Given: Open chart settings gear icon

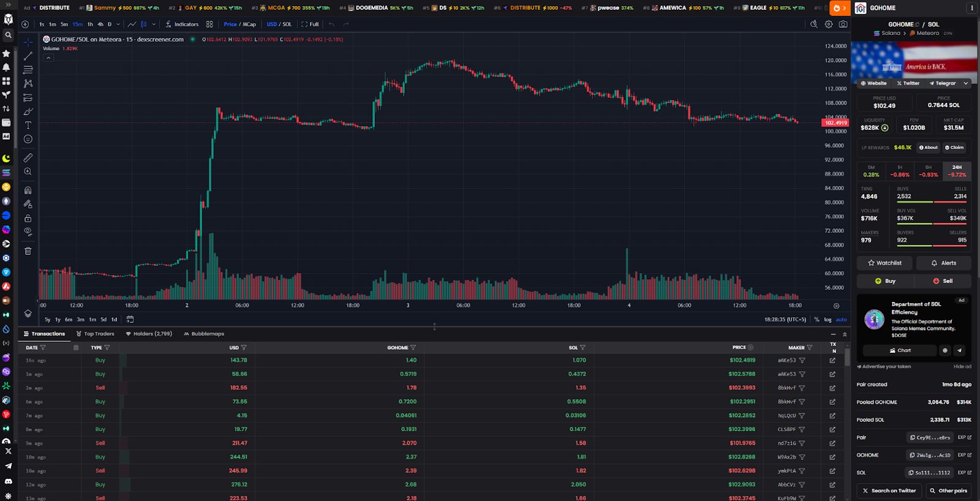Looking at the screenshot, I should coord(829,24).
